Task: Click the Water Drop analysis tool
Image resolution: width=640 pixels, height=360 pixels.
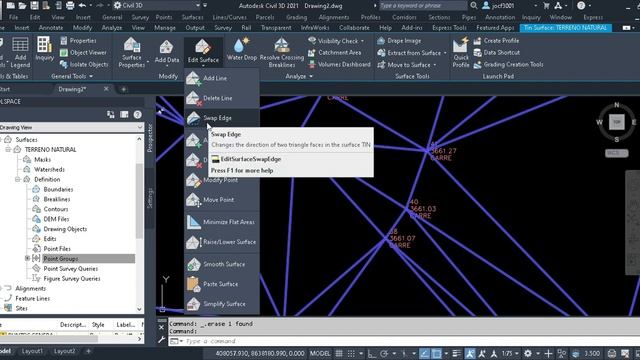Action: [242, 49]
